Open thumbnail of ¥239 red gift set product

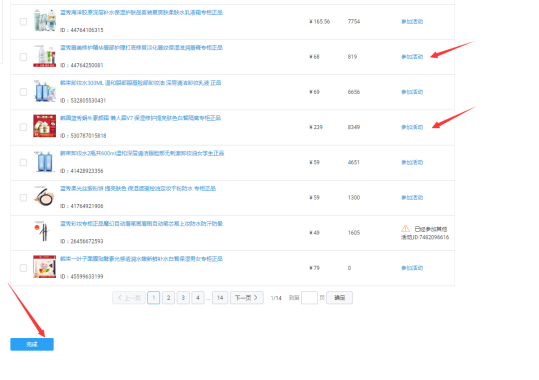coord(44,126)
